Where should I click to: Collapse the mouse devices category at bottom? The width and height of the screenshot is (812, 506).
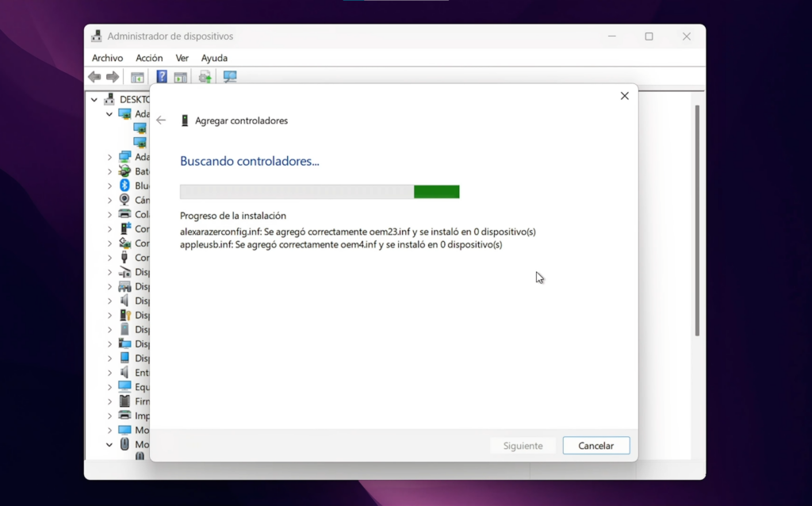pyautogui.click(x=109, y=445)
